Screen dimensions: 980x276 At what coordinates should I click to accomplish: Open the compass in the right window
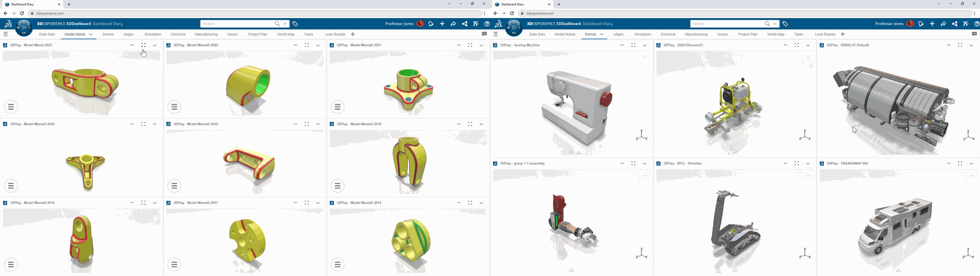514,27
